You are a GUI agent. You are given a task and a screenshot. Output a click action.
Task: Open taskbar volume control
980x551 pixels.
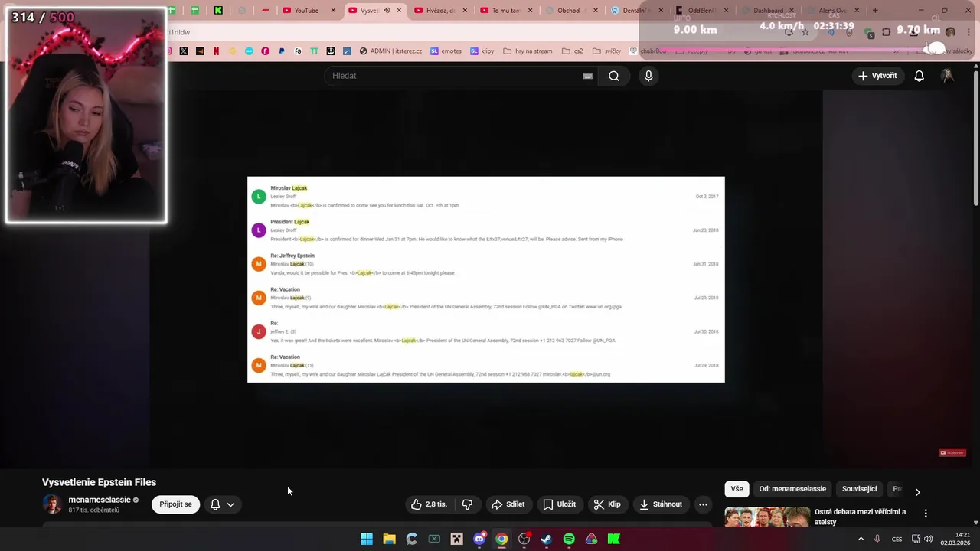tap(928, 539)
